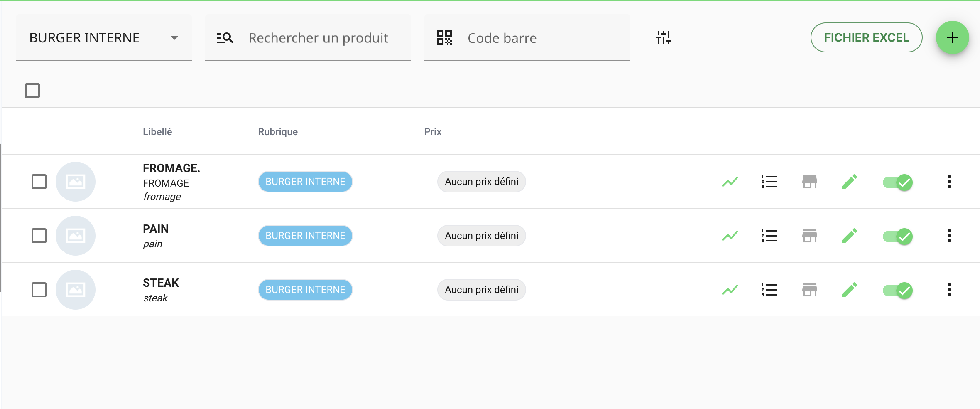980x409 pixels.
Task: Focus the Rechercher un produit search field
Action: tap(318, 38)
